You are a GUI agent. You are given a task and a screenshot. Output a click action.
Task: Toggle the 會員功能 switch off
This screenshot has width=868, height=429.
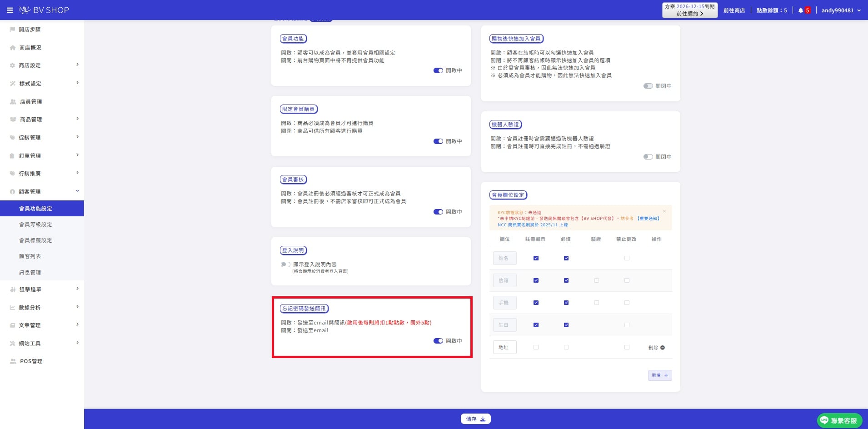[438, 70]
